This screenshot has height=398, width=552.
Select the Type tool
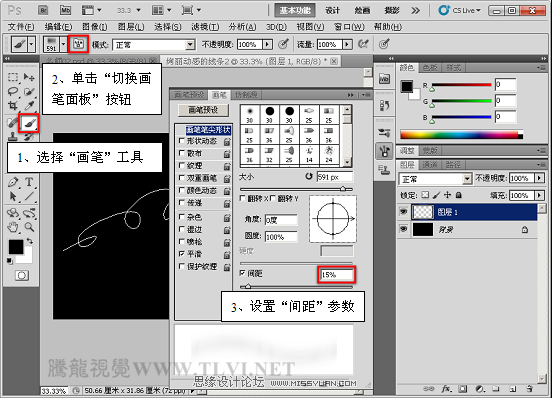tap(29, 182)
